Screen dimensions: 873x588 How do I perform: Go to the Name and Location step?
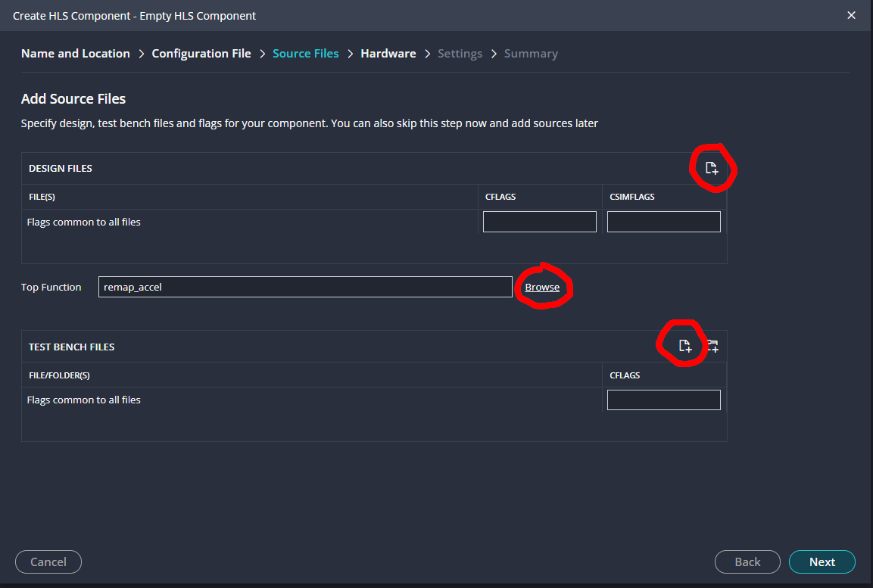(76, 54)
